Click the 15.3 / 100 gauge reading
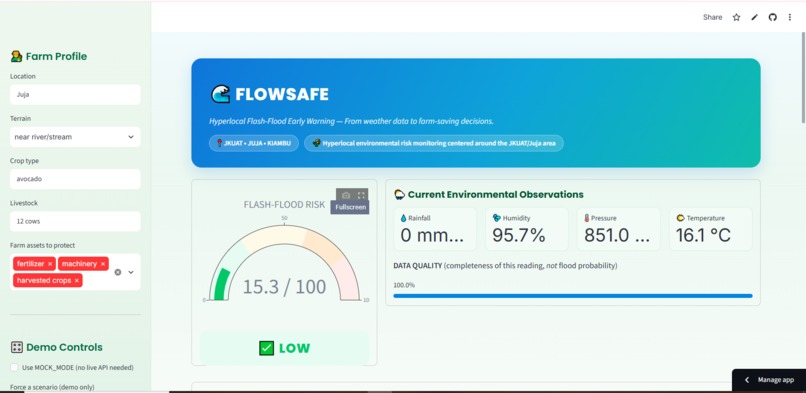Screen dimensions: 806x393 pyautogui.click(x=284, y=287)
